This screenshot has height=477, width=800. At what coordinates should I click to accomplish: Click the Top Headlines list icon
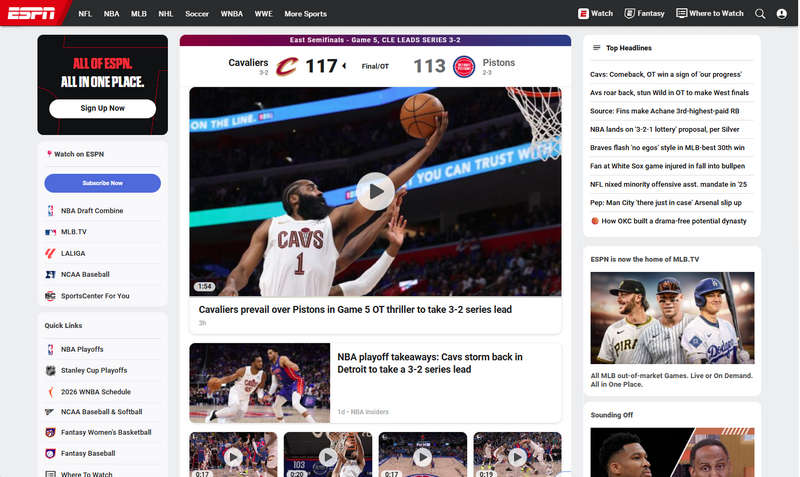click(596, 48)
